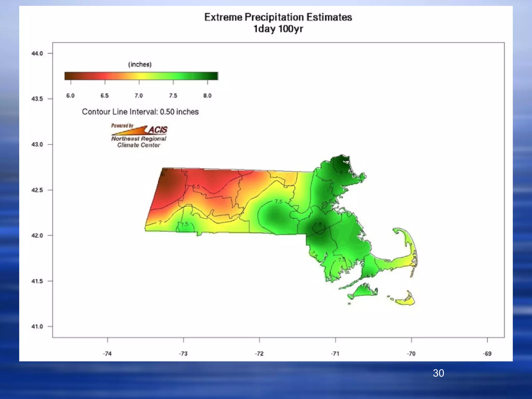The image size is (532, 399).
Task: Click the 1day 100yr subtitle text
Action: tap(278, 29)
